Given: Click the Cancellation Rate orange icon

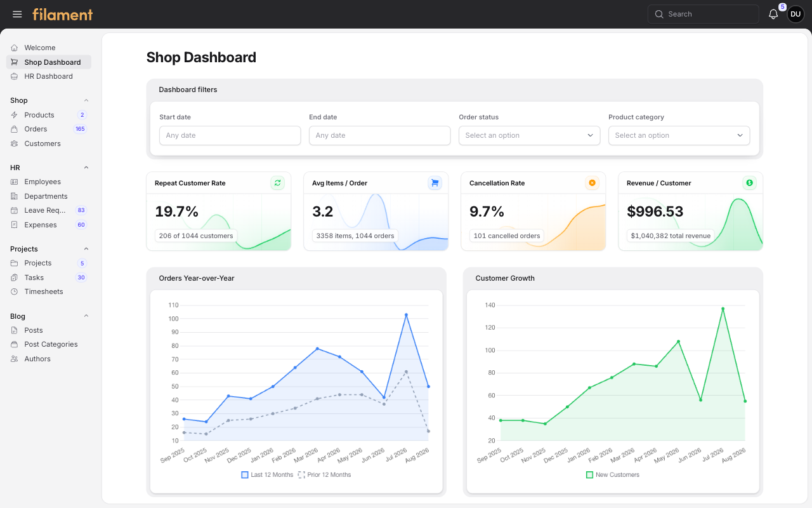Looking at the screenshot, I should click(x=592, y=183).
